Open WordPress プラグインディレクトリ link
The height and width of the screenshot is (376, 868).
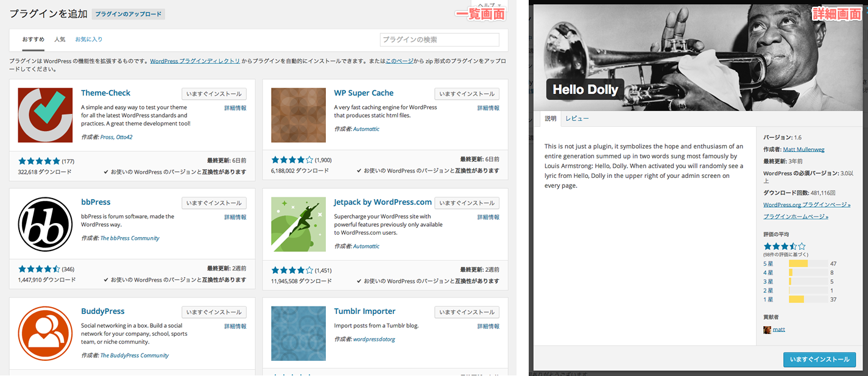click(195, 61)
